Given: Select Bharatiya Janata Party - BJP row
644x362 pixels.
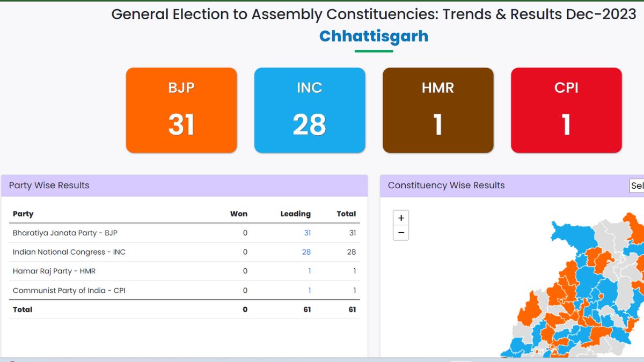Looking at the screenshot, I should 184,233.
